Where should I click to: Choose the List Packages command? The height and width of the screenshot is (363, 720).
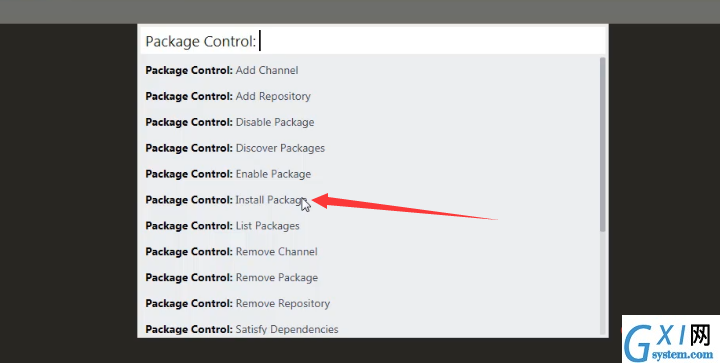point(370,226)
